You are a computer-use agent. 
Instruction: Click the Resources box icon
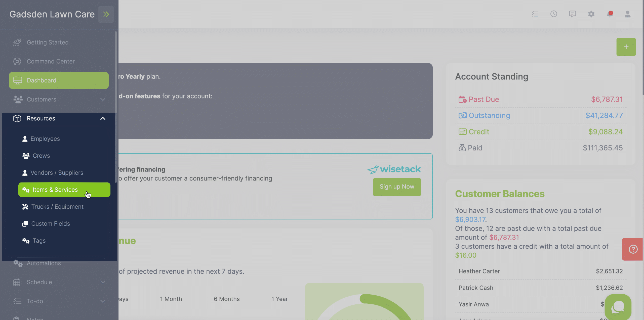click(17, 118)
